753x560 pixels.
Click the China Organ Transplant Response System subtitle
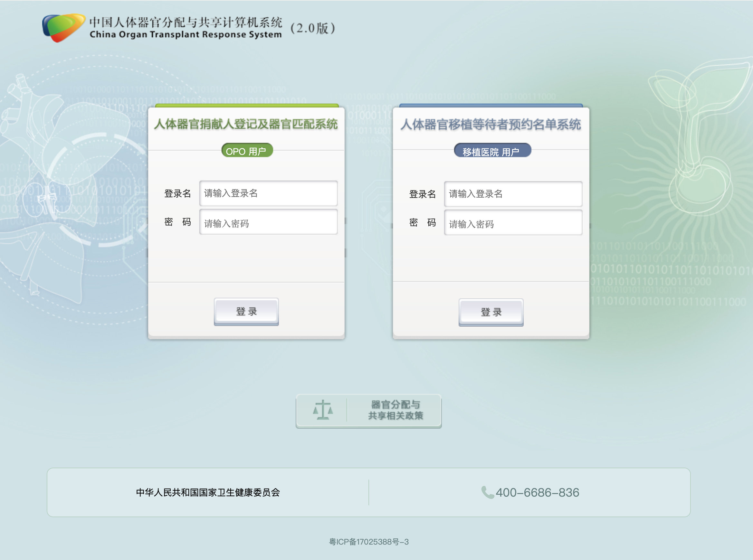click(x=186, y=34)
